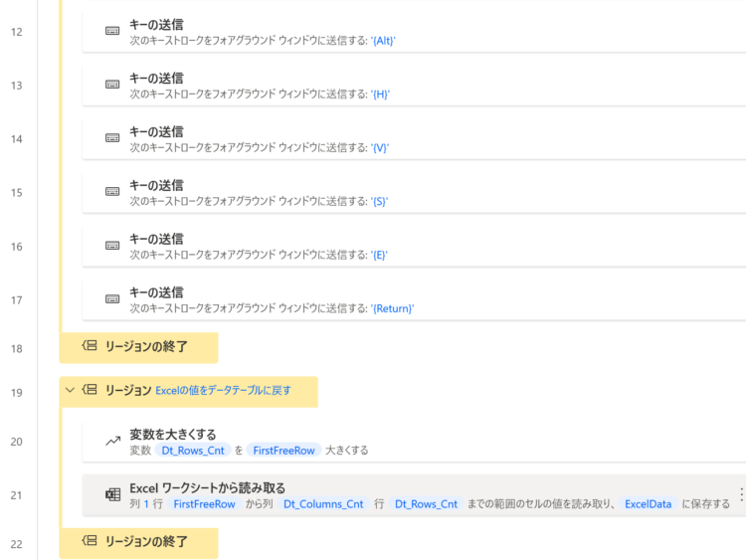This screenshot has width=746, height=560.
Task: Click keyboard icon of the '{V}' send-keys action
Action: [112, 138]
